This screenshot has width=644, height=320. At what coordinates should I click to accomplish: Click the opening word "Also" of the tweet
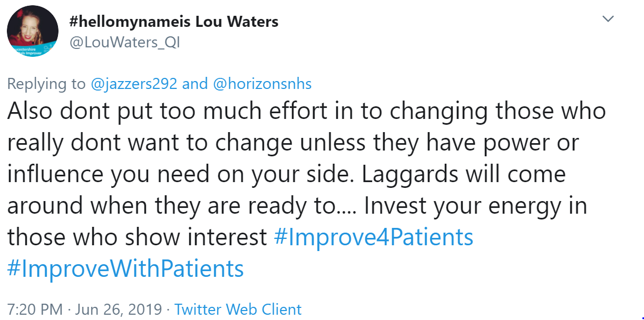30,111
